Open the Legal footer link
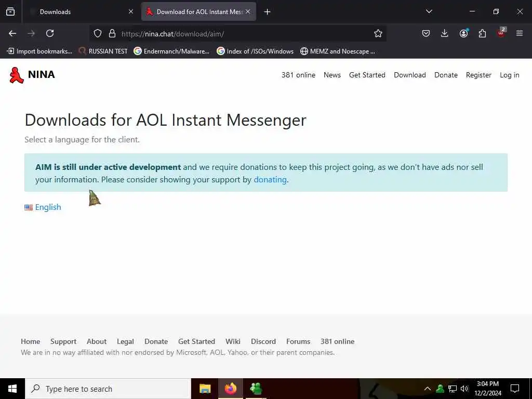Viewport: 532px width, 399px height. (x=125, y=341)
